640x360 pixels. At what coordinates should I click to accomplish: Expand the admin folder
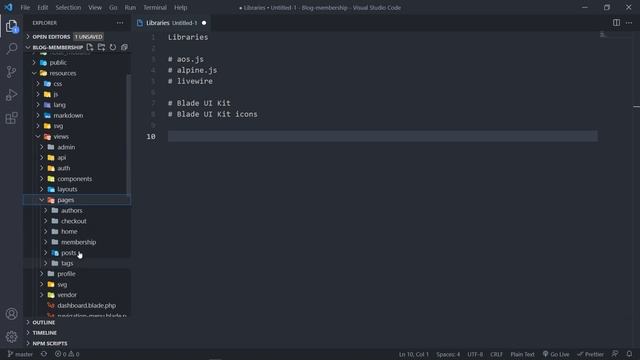(66, 147)
